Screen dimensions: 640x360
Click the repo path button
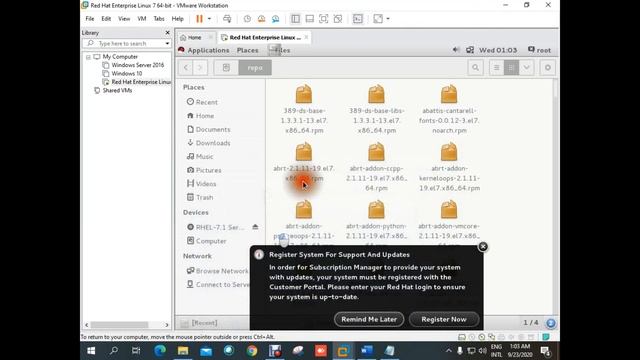[255, 68]
